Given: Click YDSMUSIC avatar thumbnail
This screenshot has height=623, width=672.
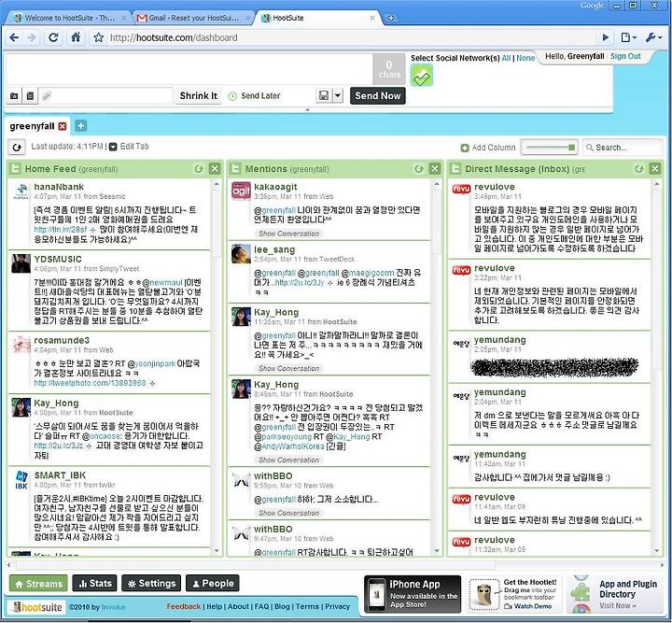Looking at the screenshot, I should tap(21, 263).
